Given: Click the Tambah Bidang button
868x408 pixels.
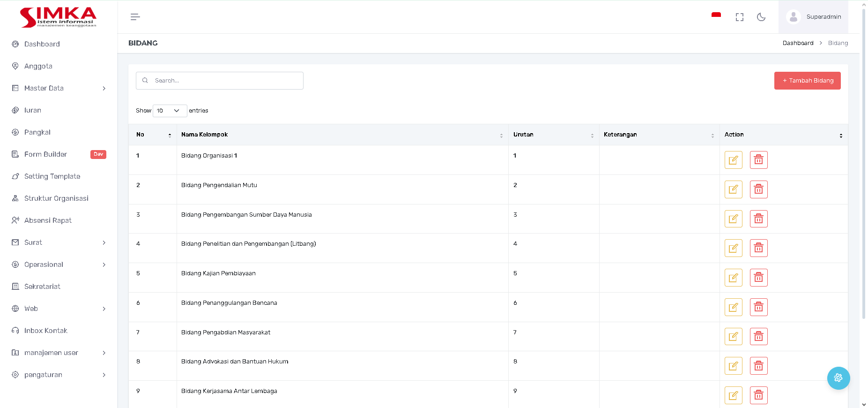Looking at the screenshot, I should pos(807,81).
